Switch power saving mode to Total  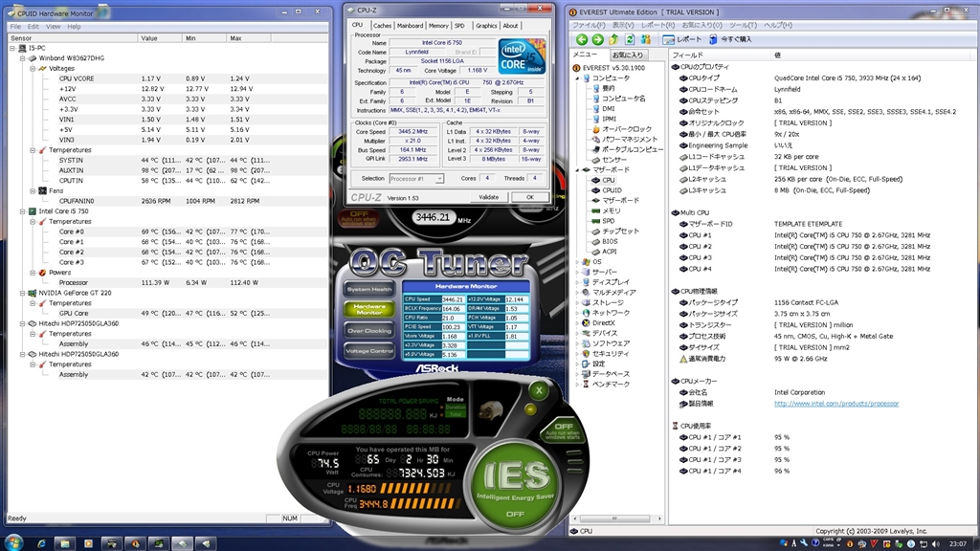456,413
